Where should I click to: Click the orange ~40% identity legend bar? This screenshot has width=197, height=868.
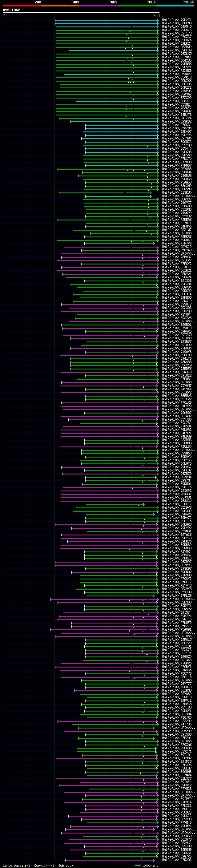coord(60,6)
